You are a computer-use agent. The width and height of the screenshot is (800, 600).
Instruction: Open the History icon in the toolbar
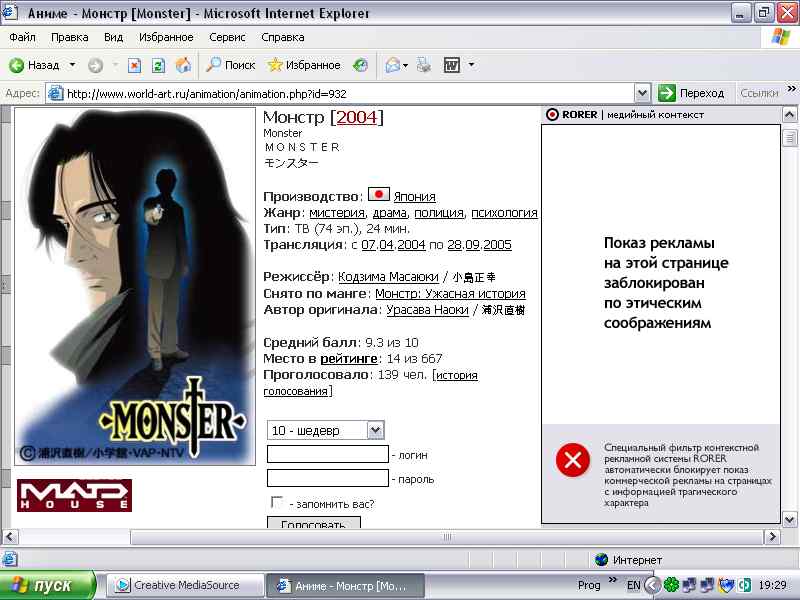click(360, 65)
